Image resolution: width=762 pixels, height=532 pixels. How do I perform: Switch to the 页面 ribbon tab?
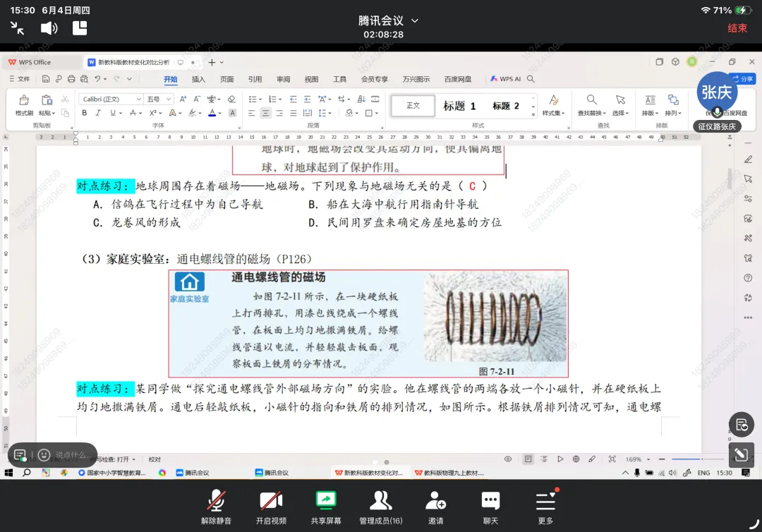226,79
